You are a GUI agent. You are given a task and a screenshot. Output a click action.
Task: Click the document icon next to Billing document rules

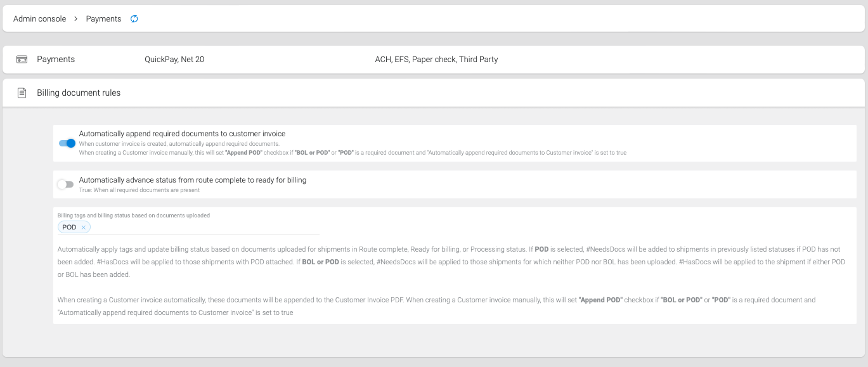[22, 93]
